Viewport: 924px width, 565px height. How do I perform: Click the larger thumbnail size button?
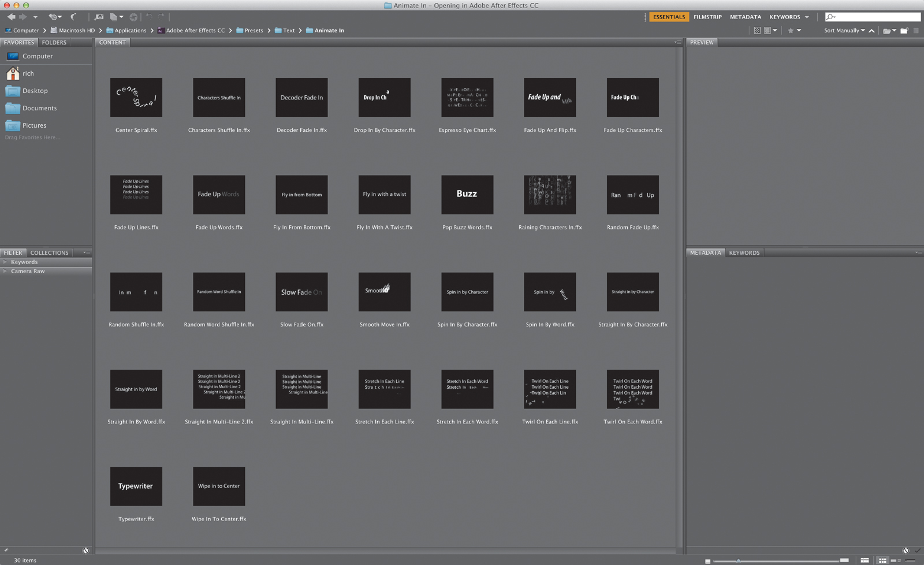[x=844, y=560]
